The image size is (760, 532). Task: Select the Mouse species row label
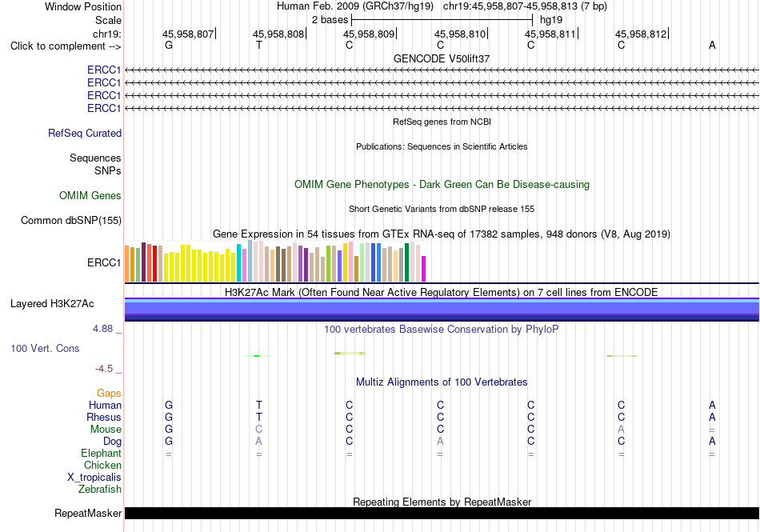tap(106, 430)
